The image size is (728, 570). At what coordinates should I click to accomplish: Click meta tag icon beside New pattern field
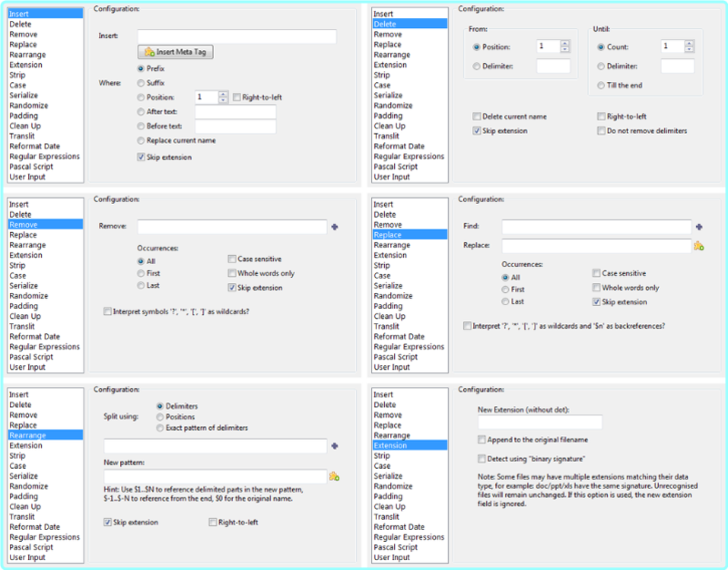334,476
